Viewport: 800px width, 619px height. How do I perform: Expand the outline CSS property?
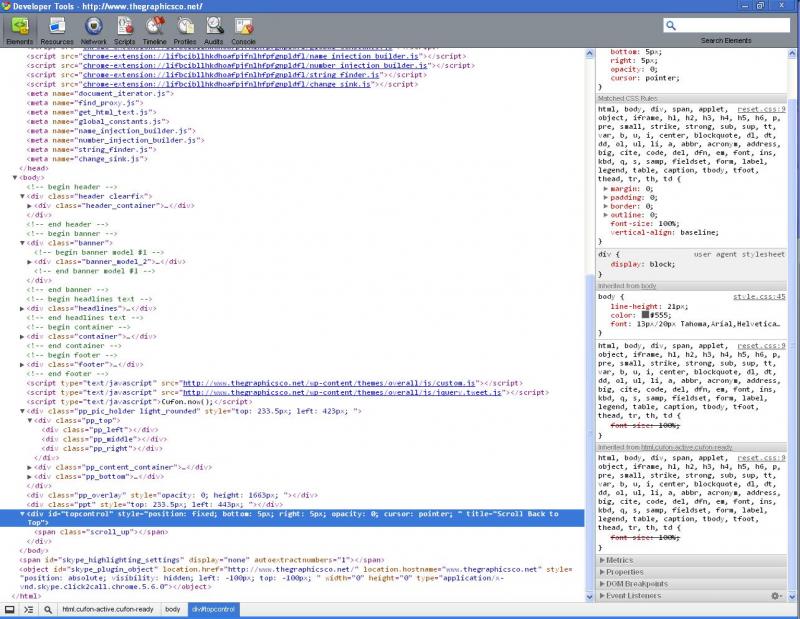[606, 215]
